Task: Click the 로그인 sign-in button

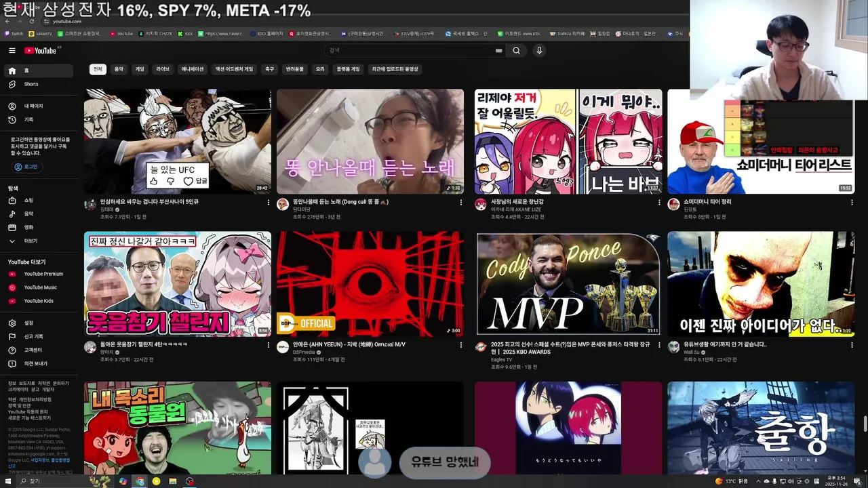Action: [26, 167]
